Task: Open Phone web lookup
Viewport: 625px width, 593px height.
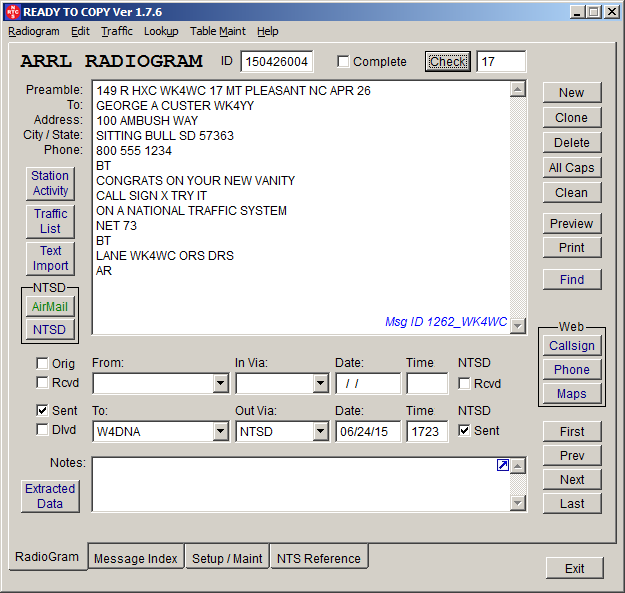Action: click(x=572, y=369)
